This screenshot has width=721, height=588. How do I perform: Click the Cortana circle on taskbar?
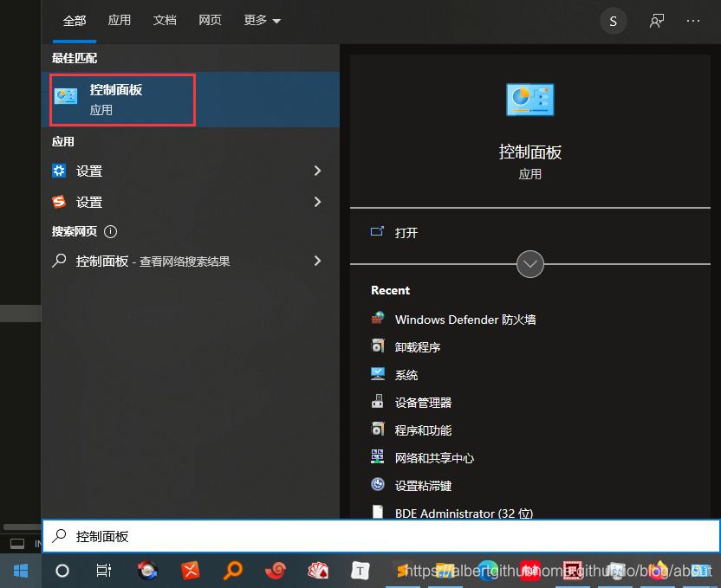62,571
